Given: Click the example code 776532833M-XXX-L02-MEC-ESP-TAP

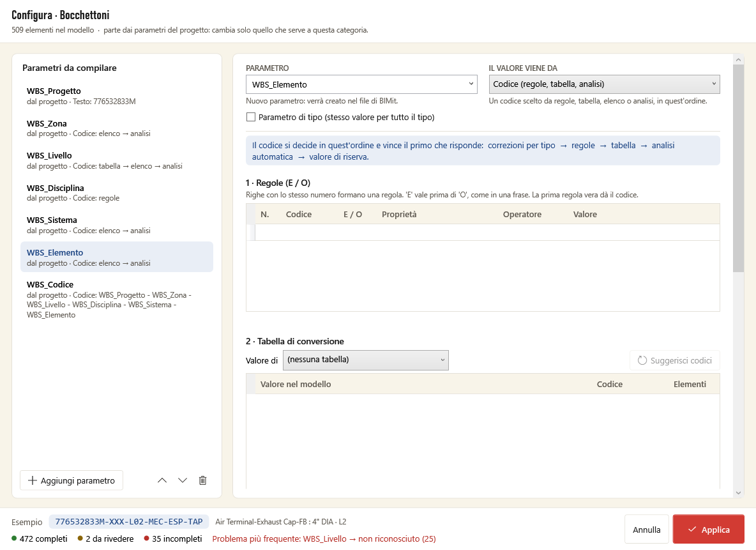Looking at the screenshot, I should (129, 521).
